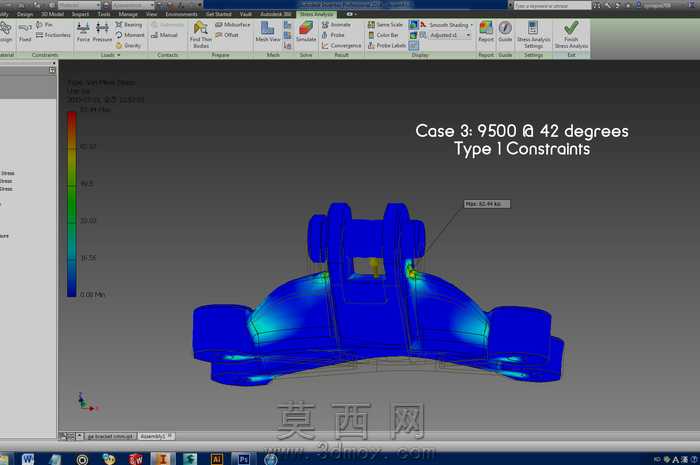Create Manual contact

click(164, 35)
